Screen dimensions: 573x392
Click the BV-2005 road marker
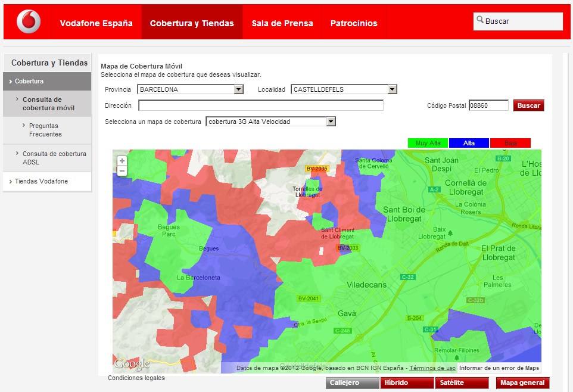click(317, 169)
